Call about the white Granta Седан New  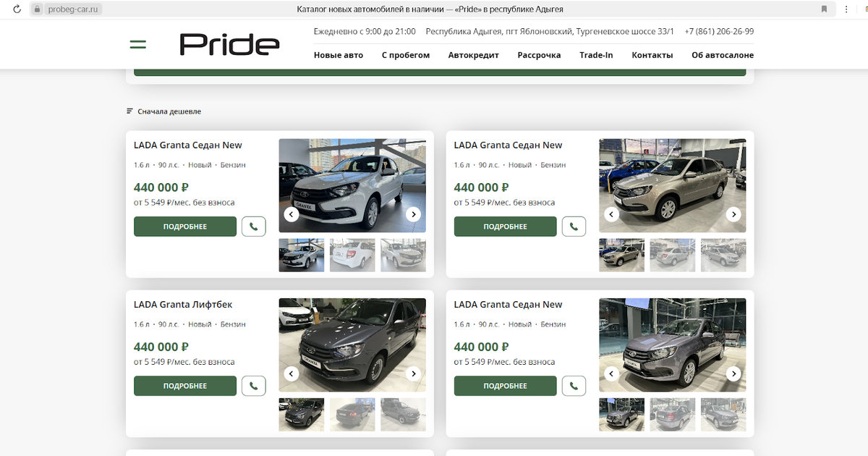(x=253, y=227)
